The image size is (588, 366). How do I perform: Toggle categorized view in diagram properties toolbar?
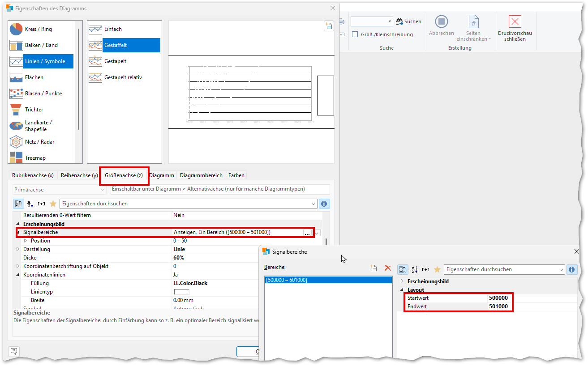coord(19,204)
